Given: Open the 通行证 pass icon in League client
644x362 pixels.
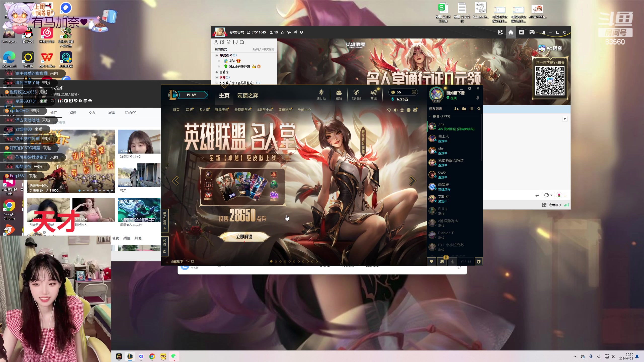Looking at the screenshot, I should point(321,95).
